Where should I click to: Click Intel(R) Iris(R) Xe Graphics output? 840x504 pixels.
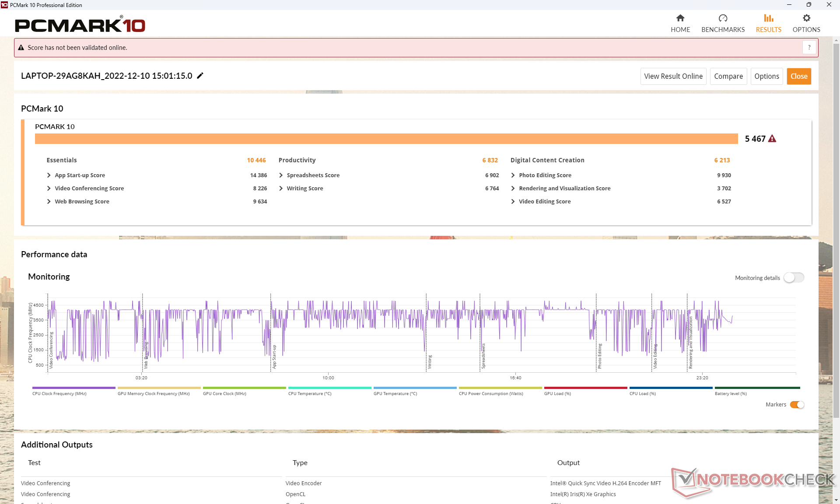click(583, 494)
